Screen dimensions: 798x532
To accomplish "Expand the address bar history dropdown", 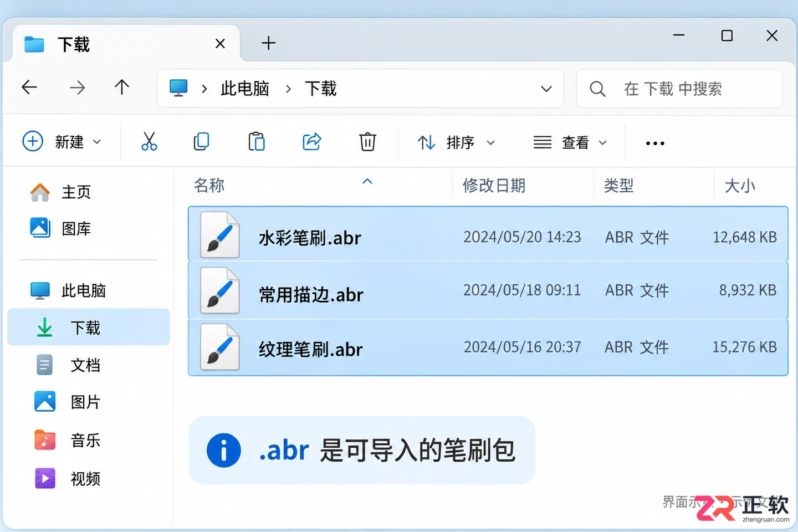I will [x=546, y=89].
